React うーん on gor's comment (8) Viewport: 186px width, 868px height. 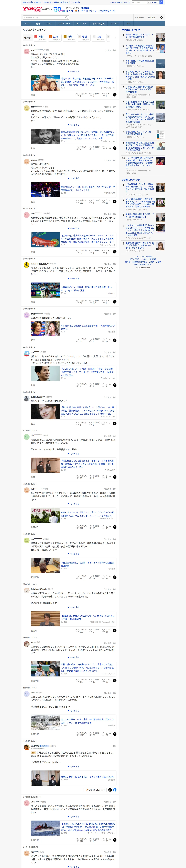pos(106,385)
